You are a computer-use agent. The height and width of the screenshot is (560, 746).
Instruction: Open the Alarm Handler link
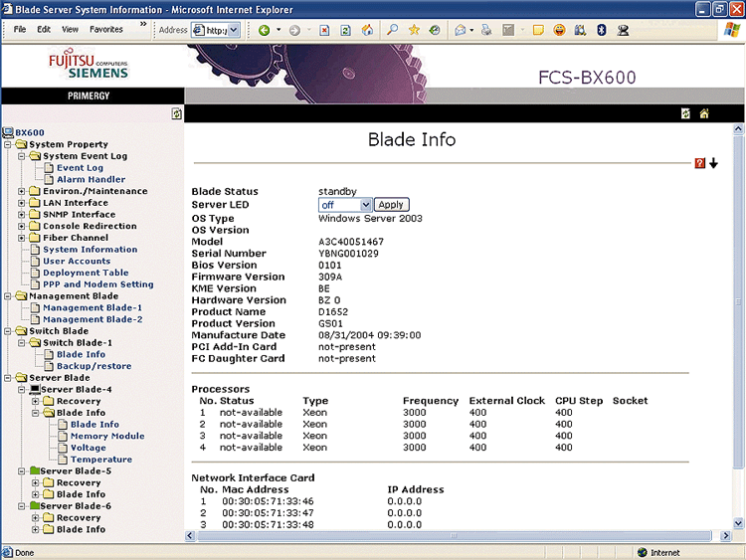pos(91,179)
